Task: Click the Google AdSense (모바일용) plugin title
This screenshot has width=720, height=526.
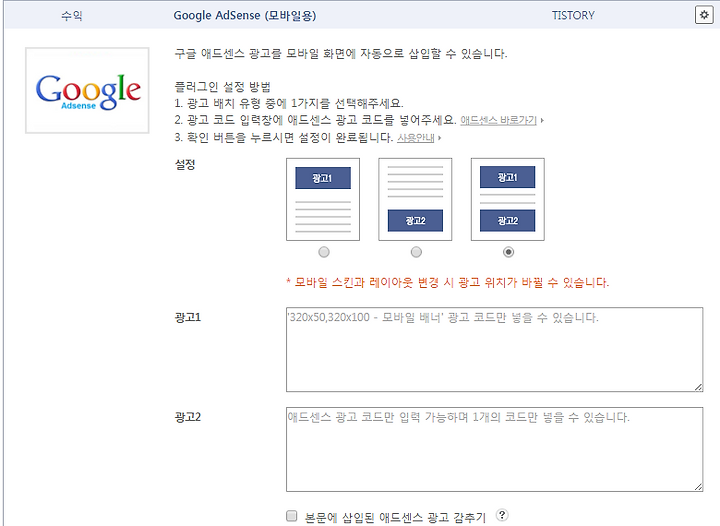Action: [x=245, y=16]
